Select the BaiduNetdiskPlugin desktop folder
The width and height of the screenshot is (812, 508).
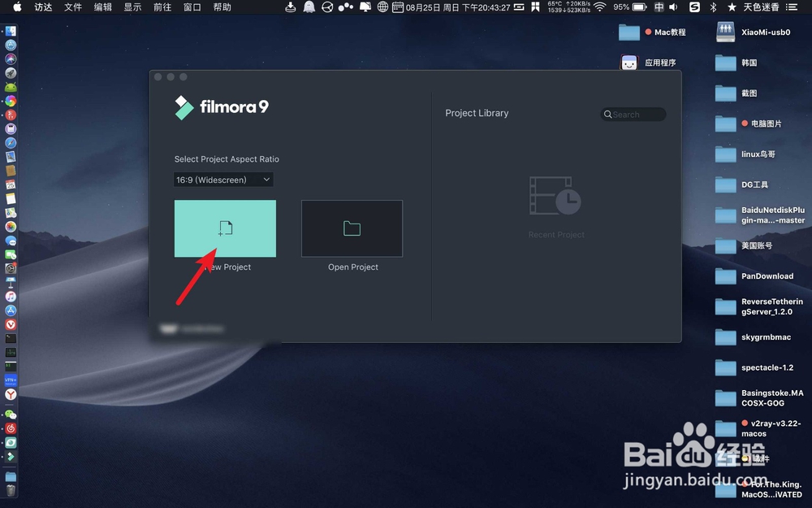760,215
